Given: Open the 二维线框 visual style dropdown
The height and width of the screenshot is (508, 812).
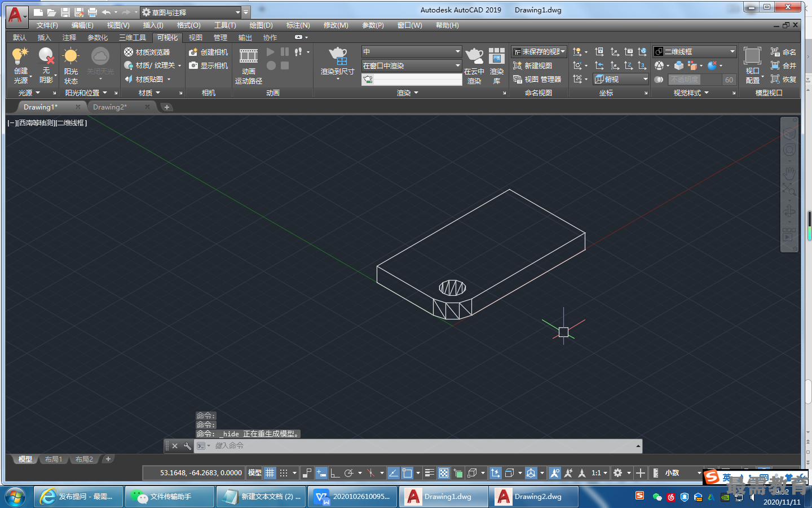Looking at the screenshot, I should [694, 51].
